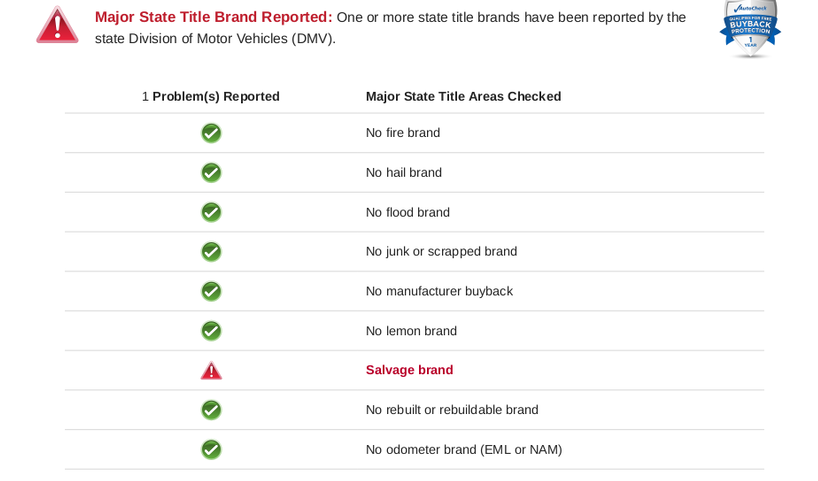Select green checkmark next to No flood brand
818x481 pixels.
(x=211, y=212)
